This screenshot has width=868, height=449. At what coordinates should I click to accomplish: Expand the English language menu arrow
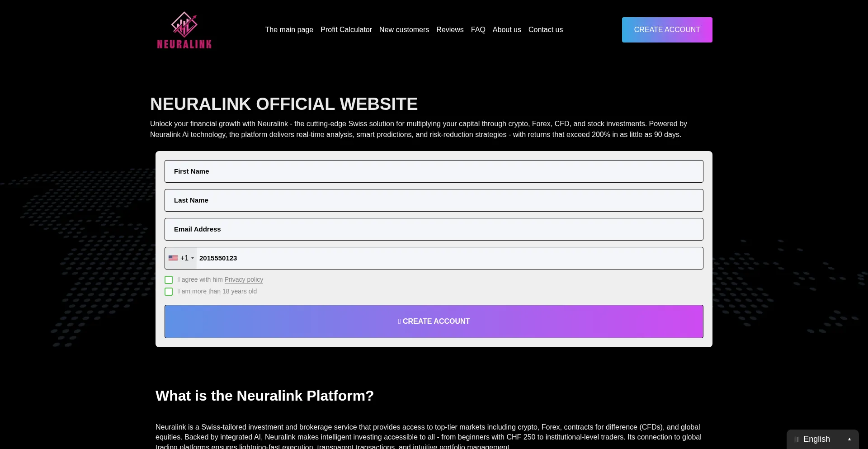tap(849, 439)
